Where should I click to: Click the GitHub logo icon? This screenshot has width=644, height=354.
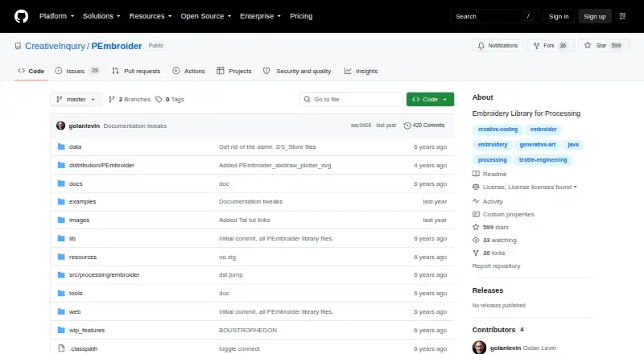(22, 16)
